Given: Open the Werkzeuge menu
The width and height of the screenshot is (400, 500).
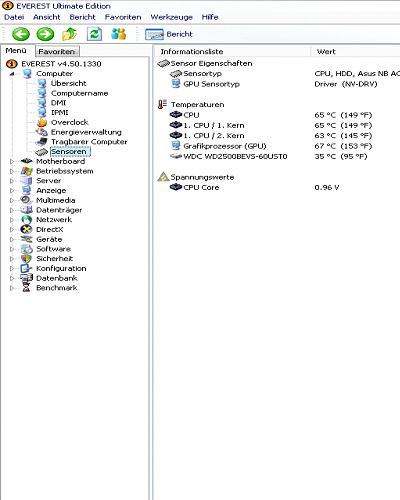Looking at the screenshot, I should [171, 17].
